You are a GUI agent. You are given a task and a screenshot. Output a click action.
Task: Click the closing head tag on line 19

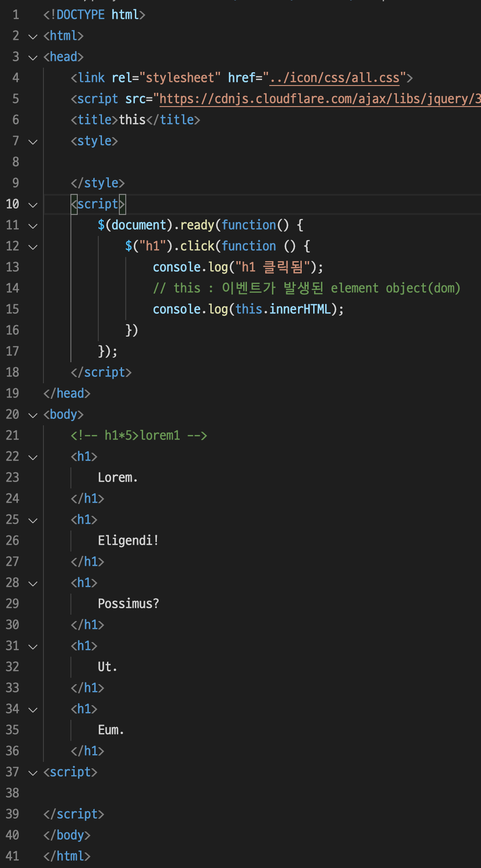[67, 393]
